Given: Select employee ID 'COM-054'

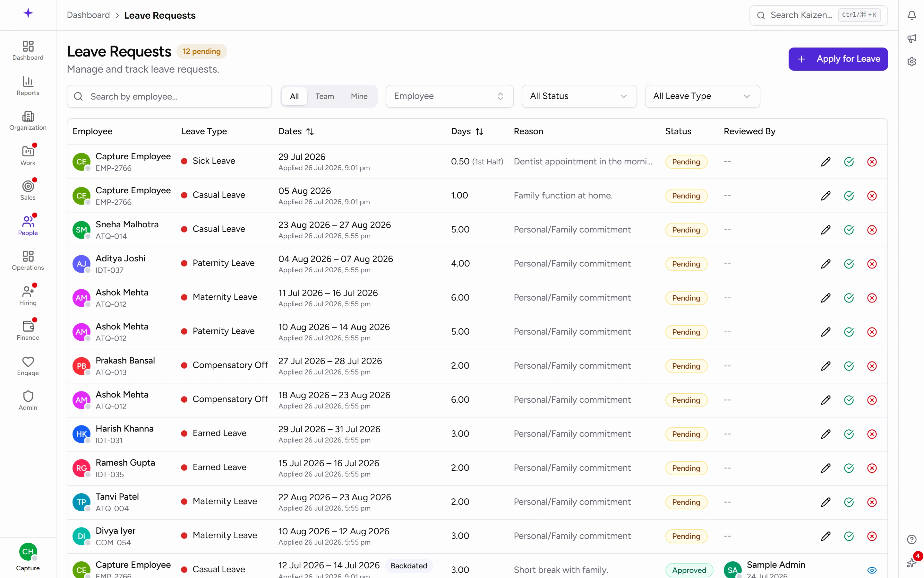Looking at the screenshot, I should [x=113, y=542].
